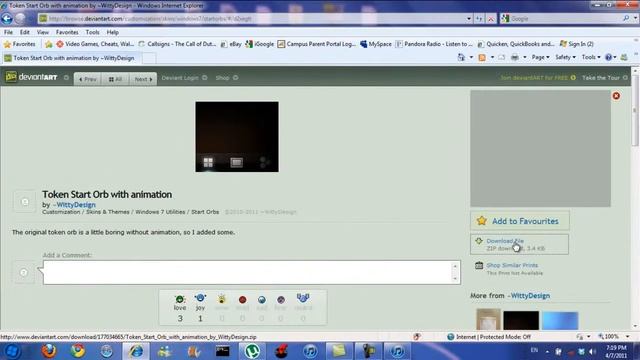Click the Stop loading X icon

click(x=491, y=18)
